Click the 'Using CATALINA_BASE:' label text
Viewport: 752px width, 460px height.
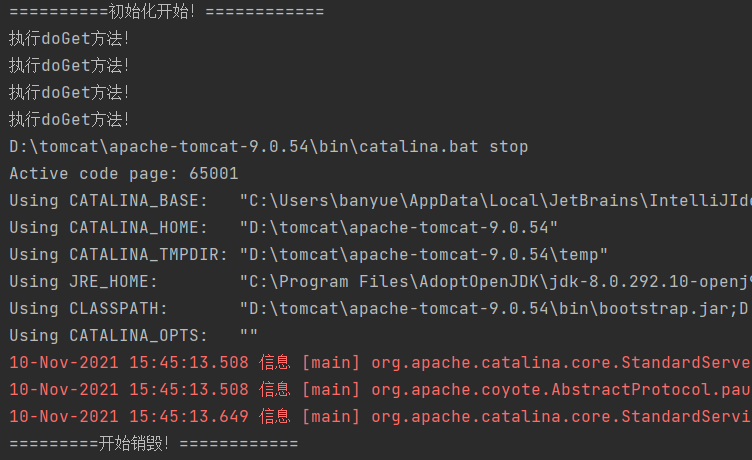(109, 201)
